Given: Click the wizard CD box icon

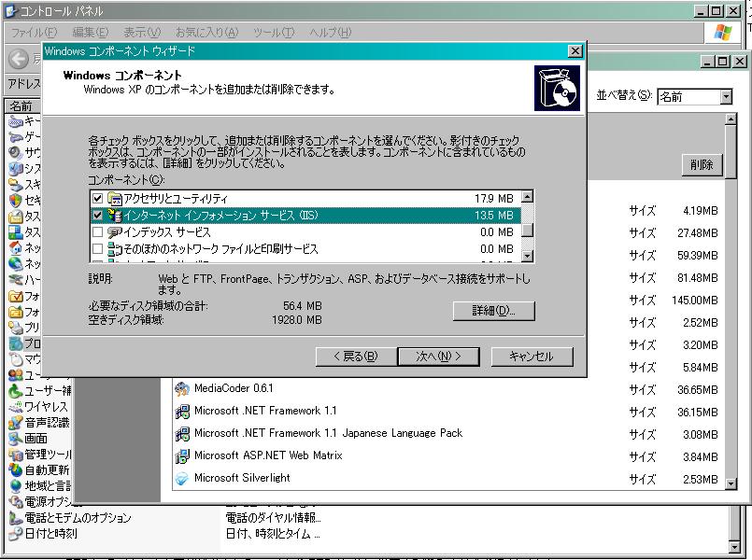Looking at the screenshot, I should coord(557,89).
